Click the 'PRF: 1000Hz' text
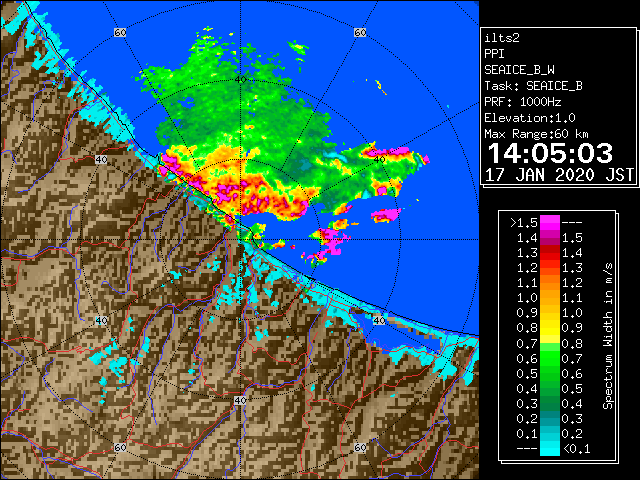Screen dimensions: 640x480 522,102
